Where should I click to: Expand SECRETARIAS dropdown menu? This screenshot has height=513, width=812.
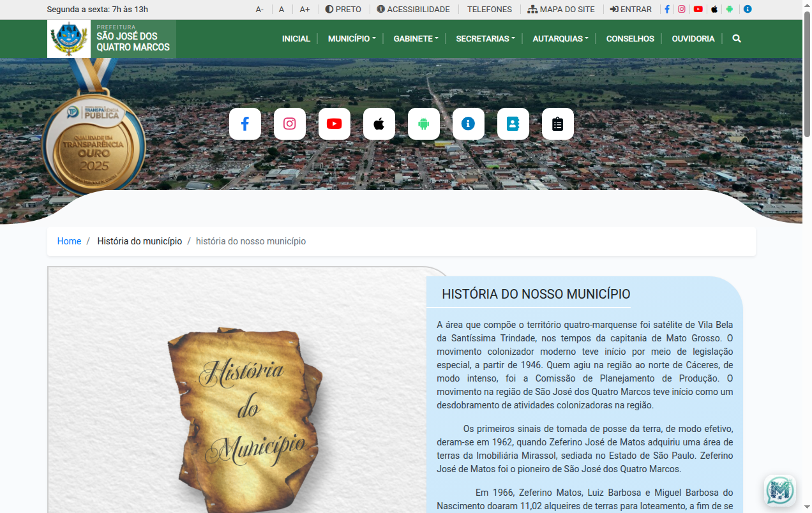coord(486,39)
